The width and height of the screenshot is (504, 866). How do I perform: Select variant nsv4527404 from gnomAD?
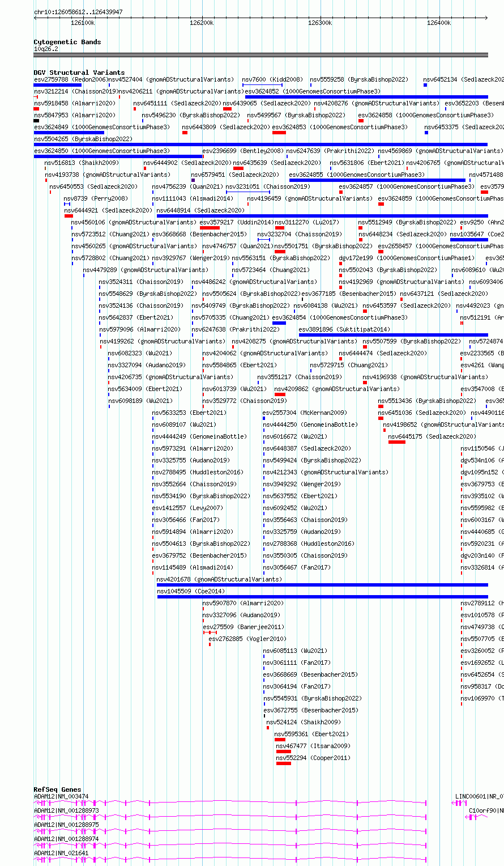170,79
